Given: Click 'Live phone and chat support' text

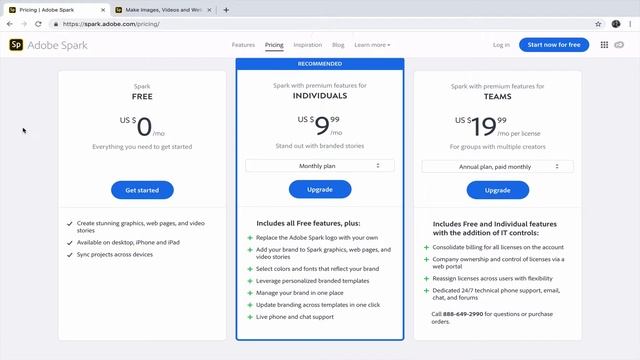Looking at the screenshot, I should click(295, 317).
